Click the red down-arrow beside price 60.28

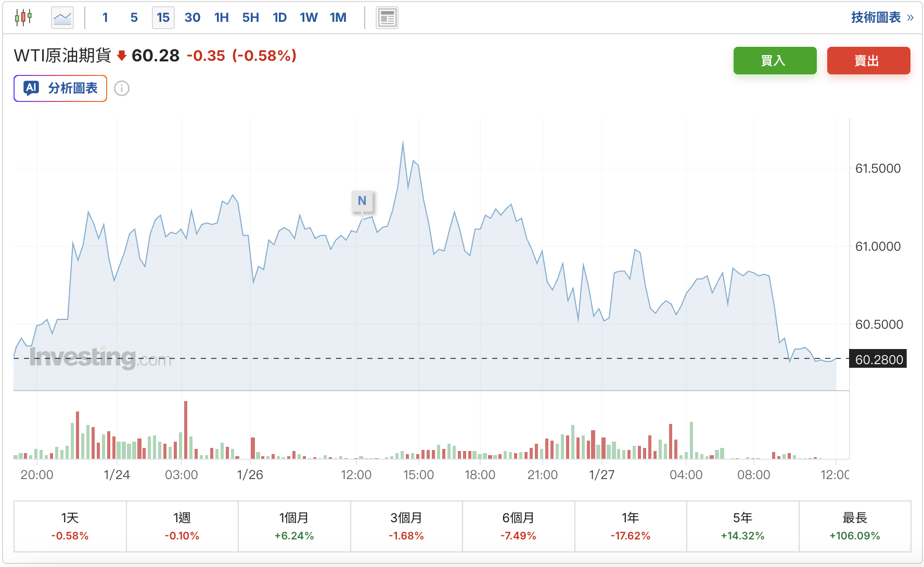click(x=122, y=54)
